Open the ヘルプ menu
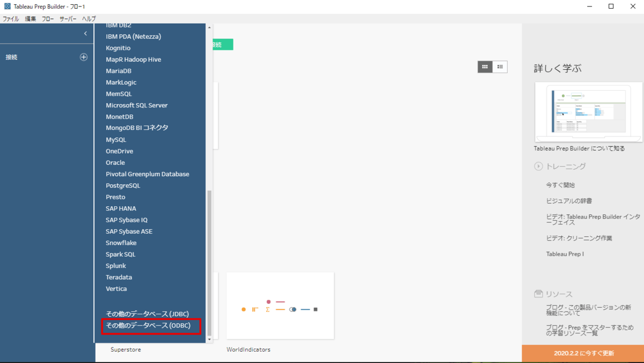Viewport: 644px width, 363px height. pos(89,18)
